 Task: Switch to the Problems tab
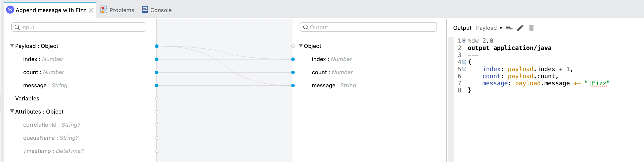(122, 10)
